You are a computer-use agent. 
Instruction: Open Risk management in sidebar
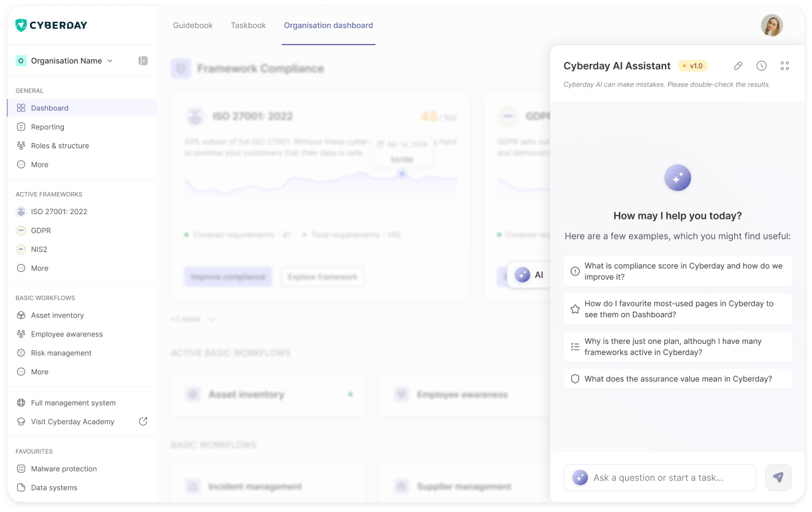[x=83, y=353]
